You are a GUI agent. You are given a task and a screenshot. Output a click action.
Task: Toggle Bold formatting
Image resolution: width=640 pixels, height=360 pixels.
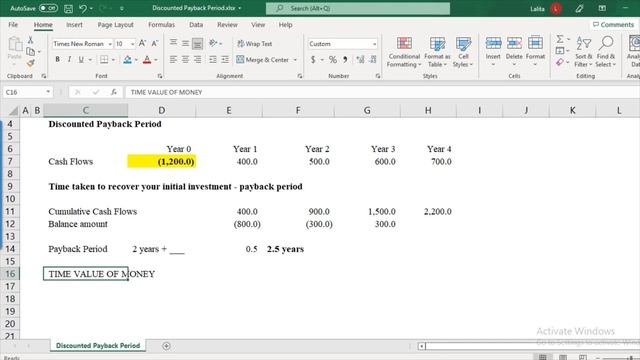coord(58,60)
